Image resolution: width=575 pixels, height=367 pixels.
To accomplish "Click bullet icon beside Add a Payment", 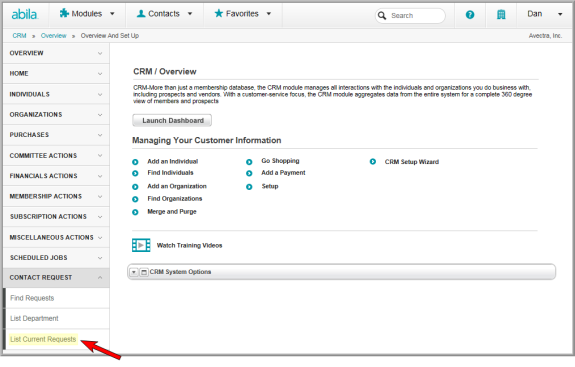I will [x=249, y=173].
